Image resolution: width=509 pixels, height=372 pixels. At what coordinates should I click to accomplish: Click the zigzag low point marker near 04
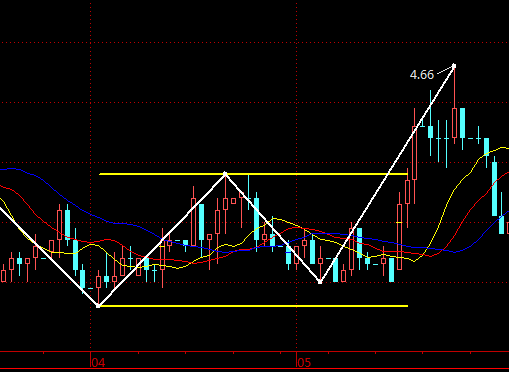coord(98,305)
